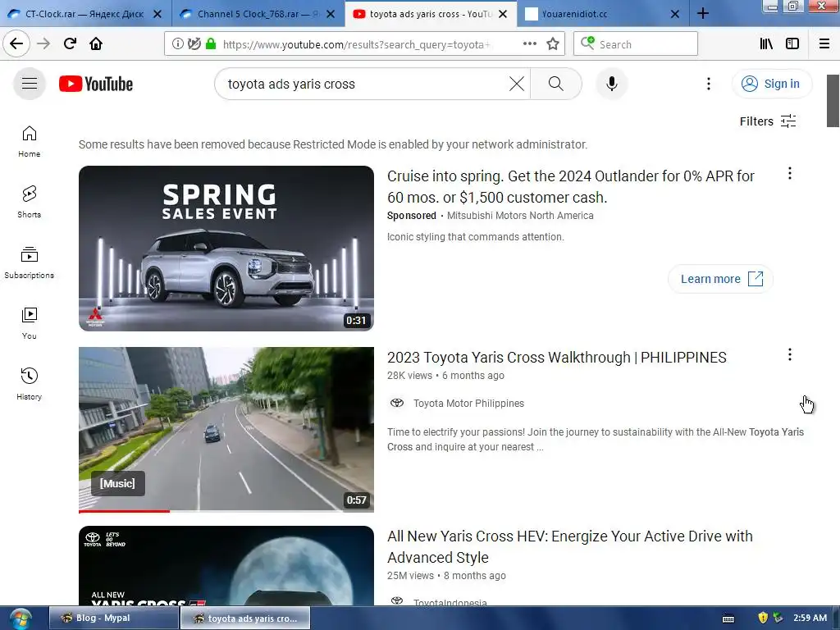Click the toyota ads yaris cross taskbar button
840x630 pixels.
(x=245, y=618)
